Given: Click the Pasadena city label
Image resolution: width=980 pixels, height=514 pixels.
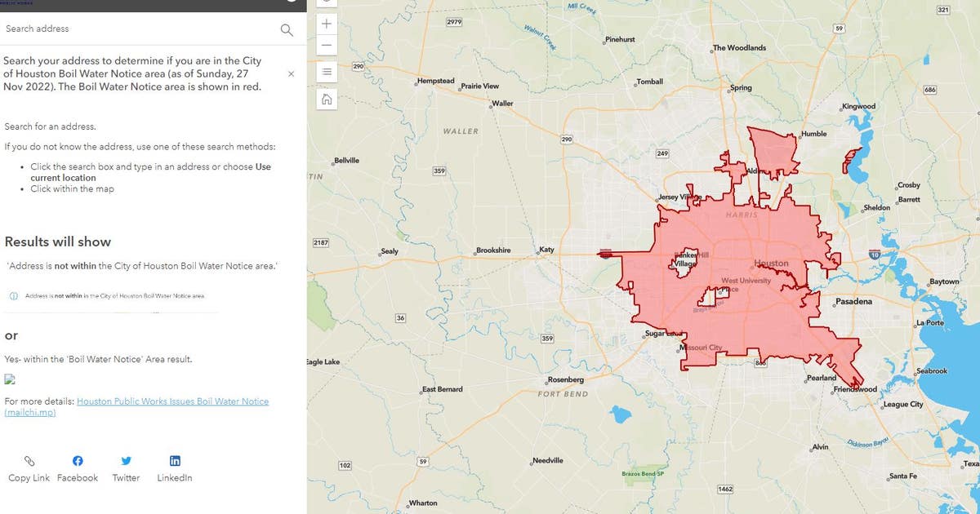Looking at the screenshot, I should (x=853, y=302).
